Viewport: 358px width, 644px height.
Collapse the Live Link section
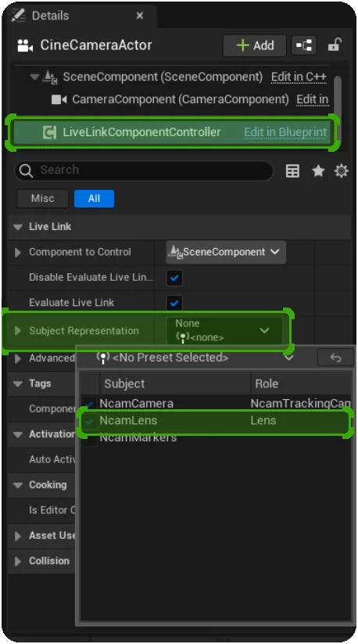click(x=18, y=227)
